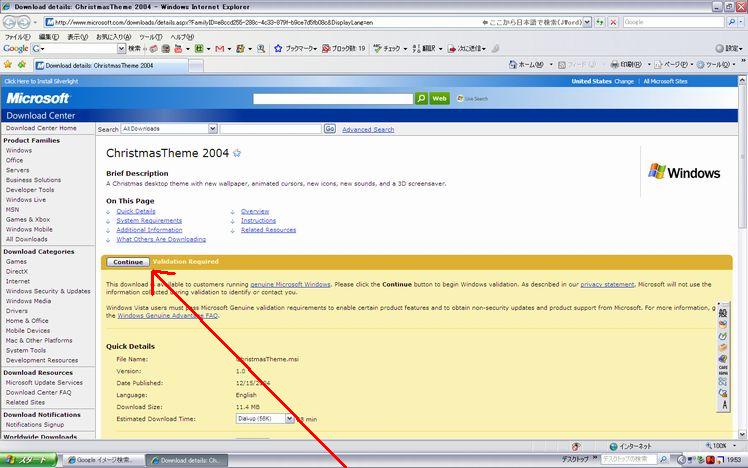Image resolution: width=748 pixels, height=468 pixels.
Task: Open the genuine Microsoft Windows link
Action: click(x=290, y=284)
